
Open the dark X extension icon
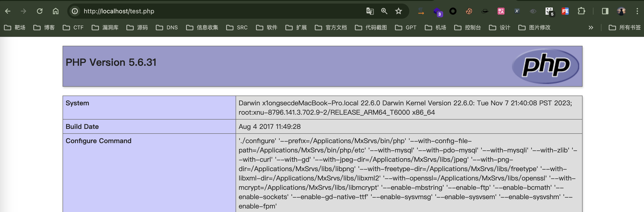coord(517,11)
